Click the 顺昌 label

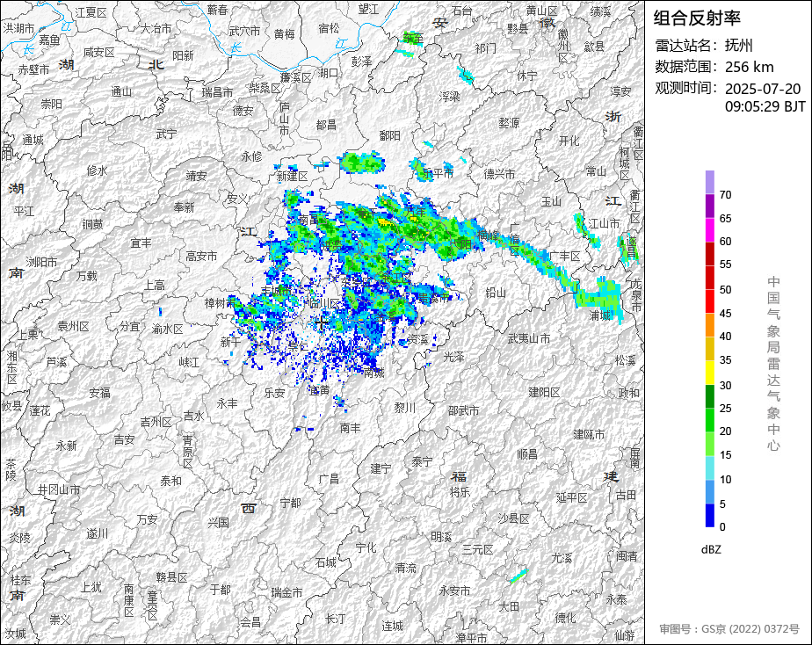tap(527, 454)
